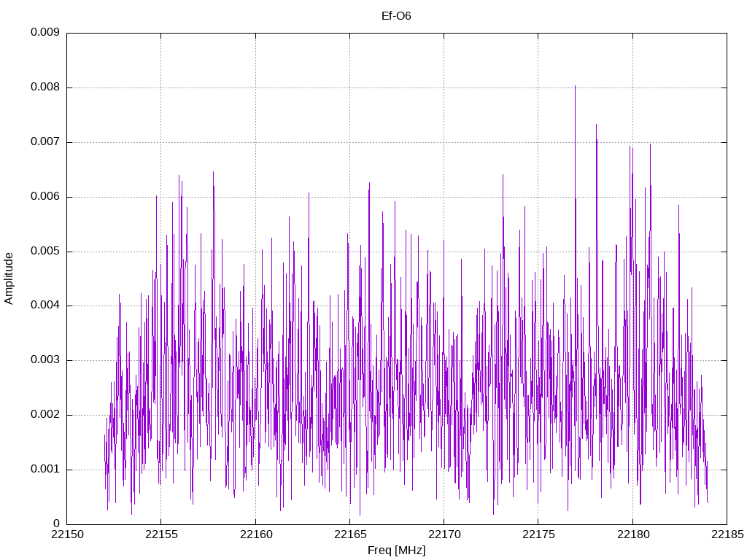Click the 22160 x-axis tick label

[256, 534]
